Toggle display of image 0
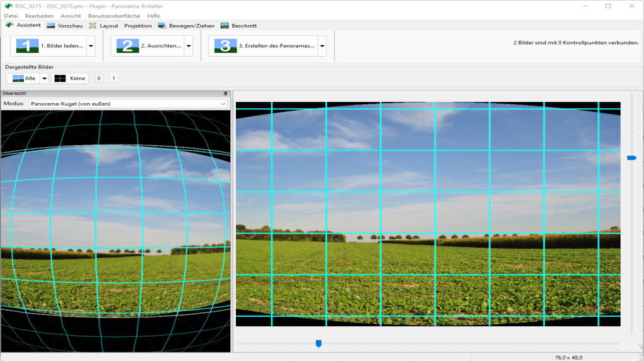 point(99,79)
